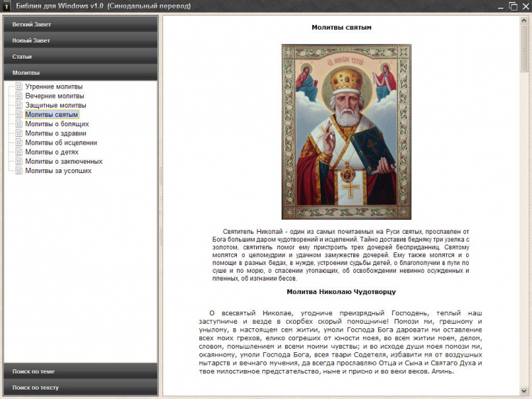Expand the Новый Завет panel

[x=80, y=40]
